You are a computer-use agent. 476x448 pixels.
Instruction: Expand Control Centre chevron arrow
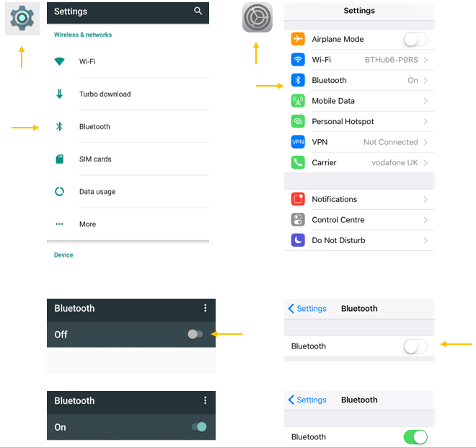(426, 220)
